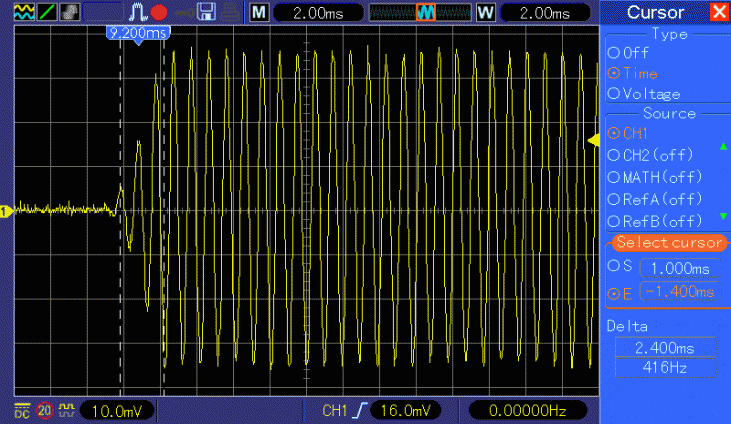Choose MATH(off) as cursor source
Screen dimensions: 731x424
[x=613, y=177]
